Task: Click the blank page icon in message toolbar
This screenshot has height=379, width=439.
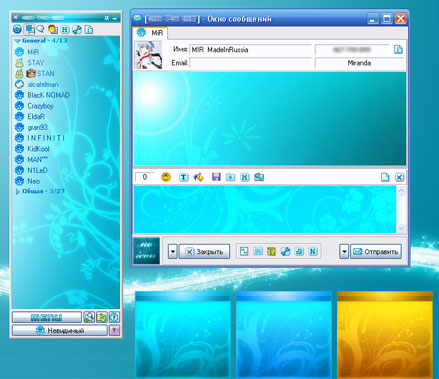Action: point(385,177)
